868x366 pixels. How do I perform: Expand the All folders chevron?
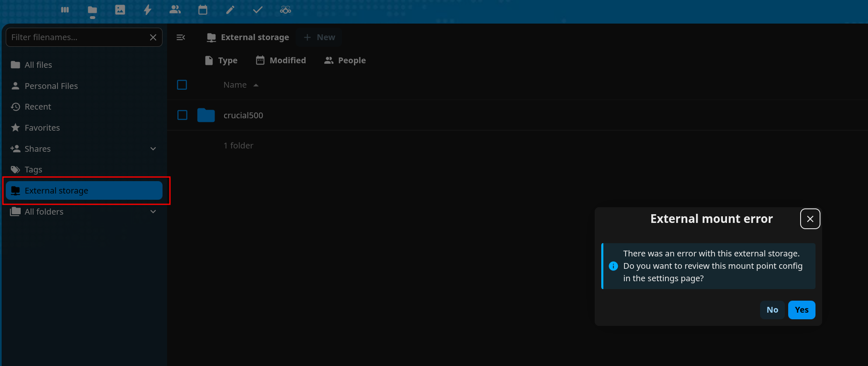coord(153,212)
